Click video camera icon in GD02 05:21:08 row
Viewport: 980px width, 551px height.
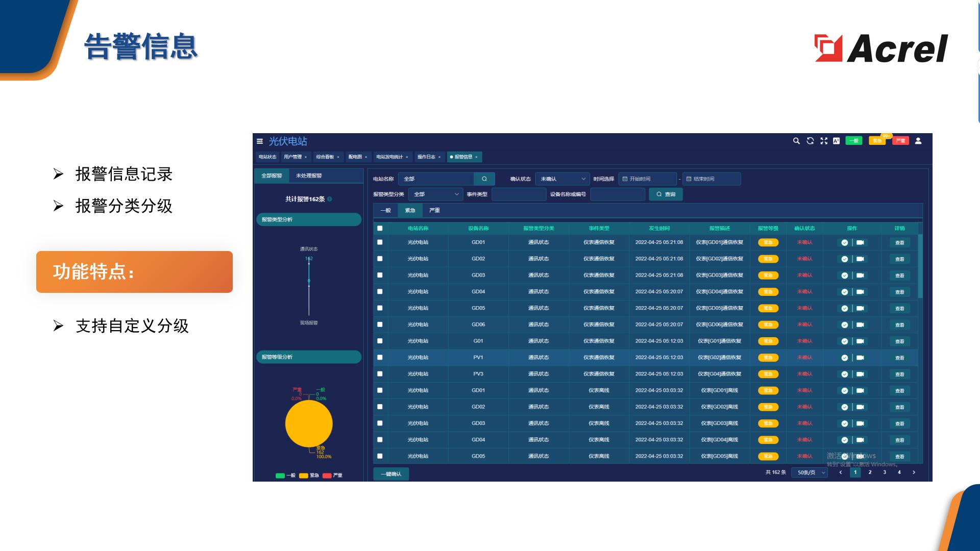pos(860,259)
